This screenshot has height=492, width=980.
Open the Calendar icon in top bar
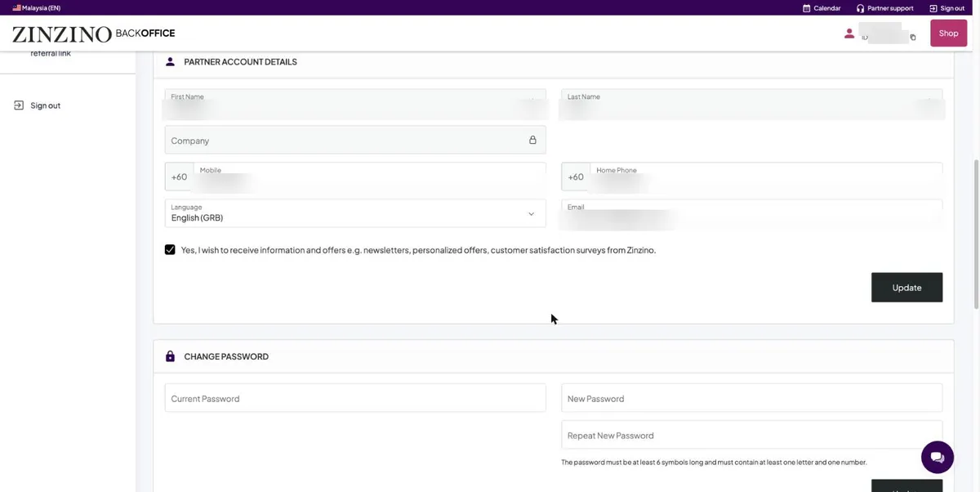[806, 8]
